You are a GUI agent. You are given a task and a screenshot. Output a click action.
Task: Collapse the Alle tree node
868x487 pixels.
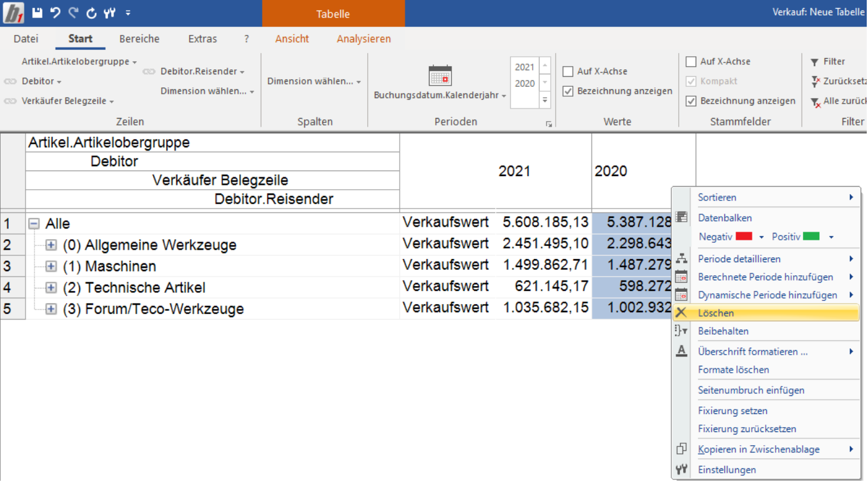[34, 224]
